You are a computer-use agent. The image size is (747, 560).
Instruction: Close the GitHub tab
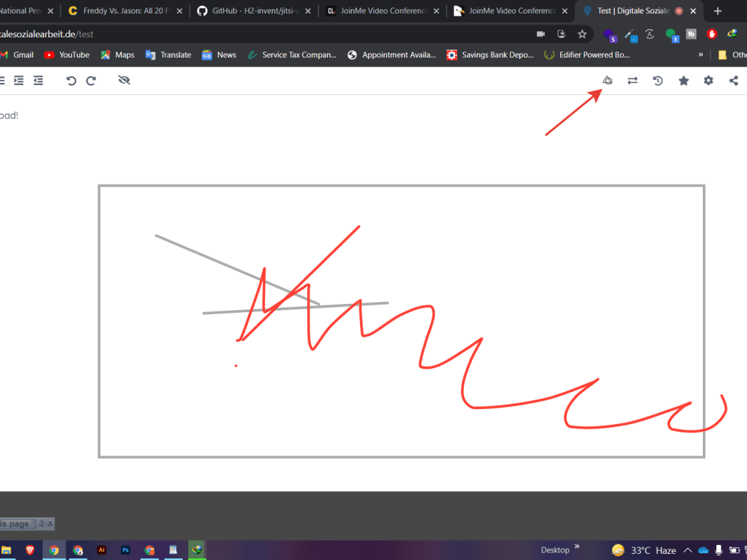click(x=309, y=11)
